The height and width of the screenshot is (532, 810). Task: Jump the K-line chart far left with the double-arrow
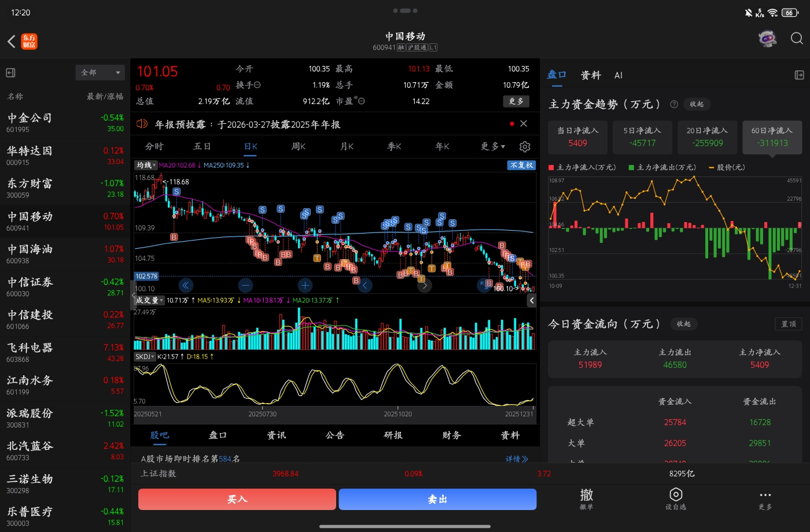(x=185, y=285)
